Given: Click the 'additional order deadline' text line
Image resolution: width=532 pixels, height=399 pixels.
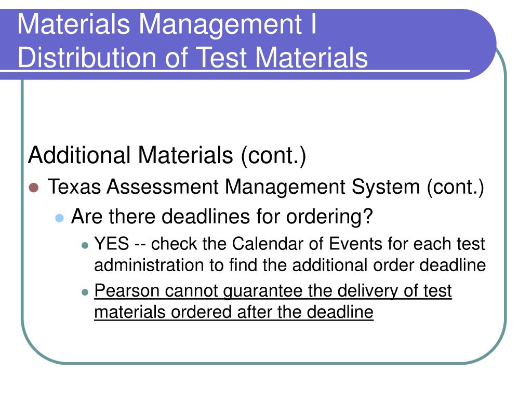Looking at the screenshot, I should (290, 265).
